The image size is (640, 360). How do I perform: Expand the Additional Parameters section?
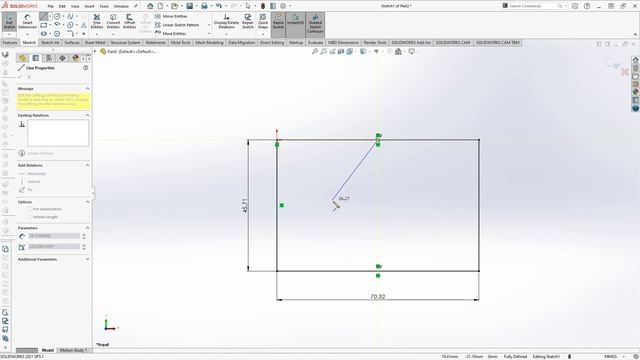tap(87, 259)
